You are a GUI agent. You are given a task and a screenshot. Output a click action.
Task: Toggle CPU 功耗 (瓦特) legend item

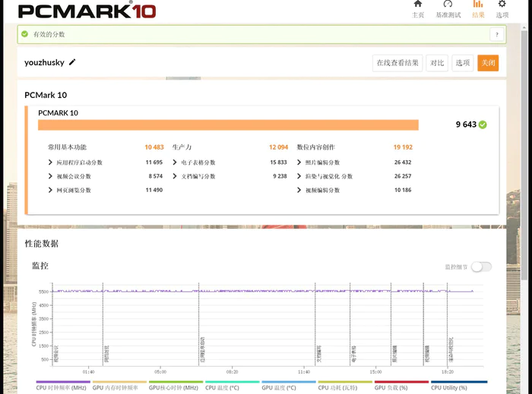point(345,386)
